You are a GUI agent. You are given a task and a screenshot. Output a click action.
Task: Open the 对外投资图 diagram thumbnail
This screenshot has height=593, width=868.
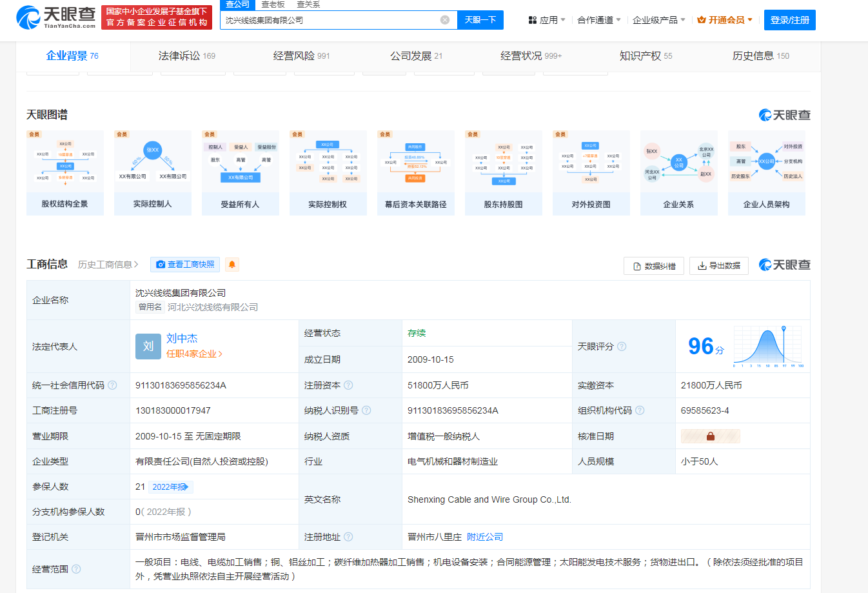[591, 173]
